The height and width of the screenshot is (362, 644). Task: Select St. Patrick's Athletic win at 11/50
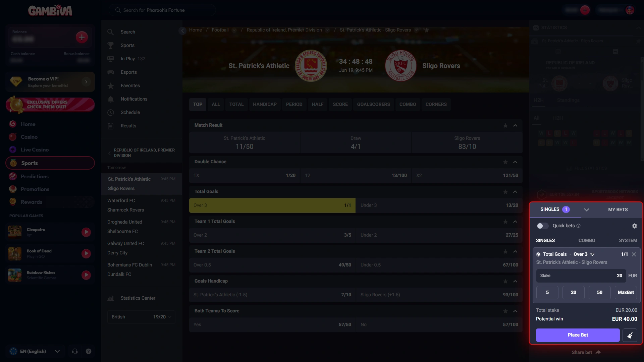pyautogui.click(x=244, y=142)
